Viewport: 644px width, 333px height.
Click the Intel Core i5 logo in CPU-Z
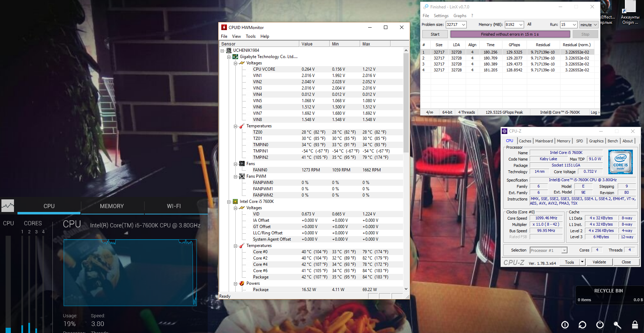(x=621, y=162)
